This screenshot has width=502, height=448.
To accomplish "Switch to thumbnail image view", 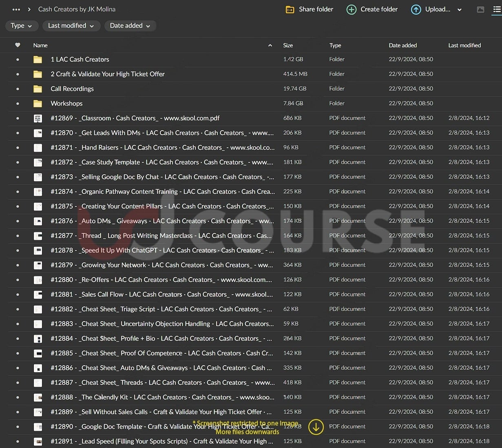I will [480, 9].
